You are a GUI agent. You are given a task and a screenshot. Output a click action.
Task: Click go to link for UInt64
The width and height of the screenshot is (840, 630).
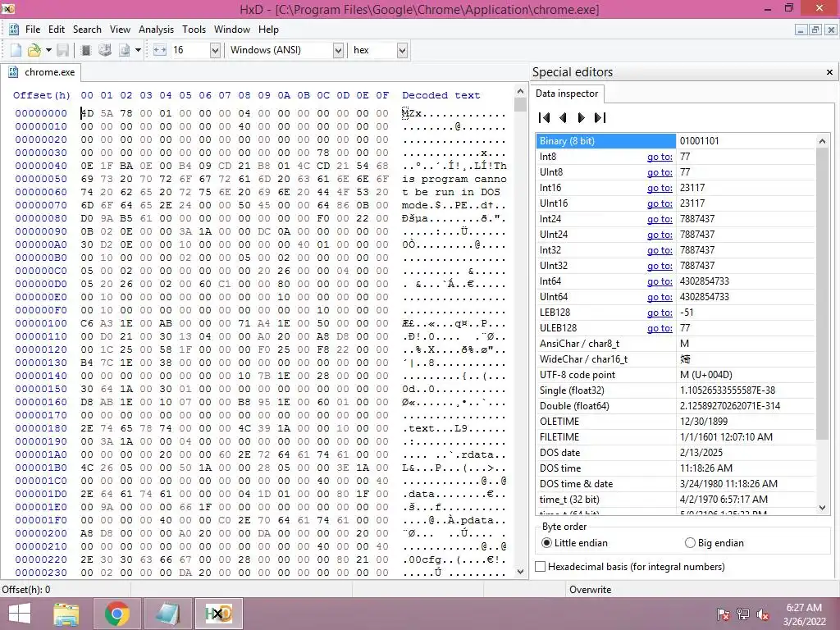coord(660,297)
